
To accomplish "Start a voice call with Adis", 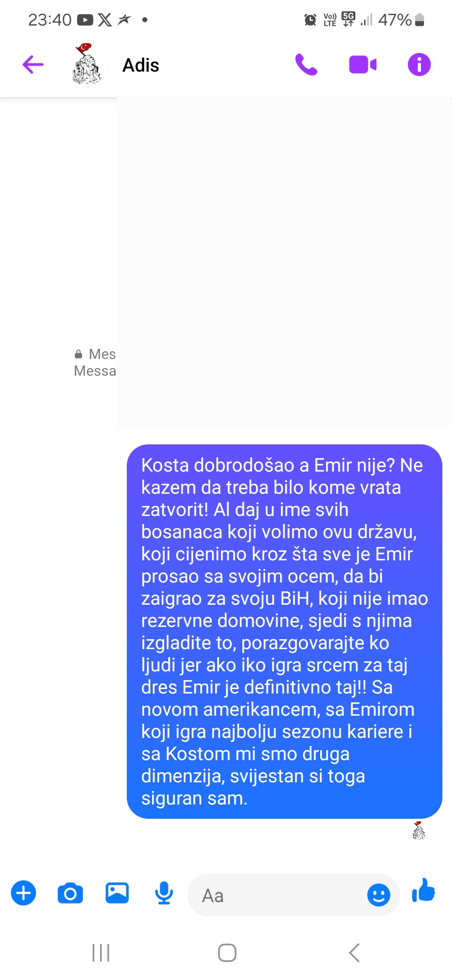I will point(306,64).
